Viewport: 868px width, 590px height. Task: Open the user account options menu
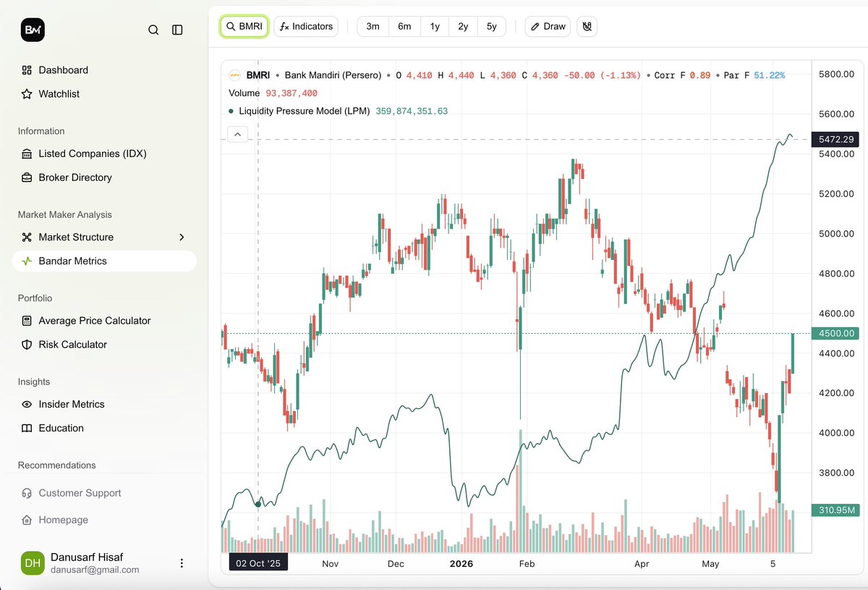click(182, 563)
